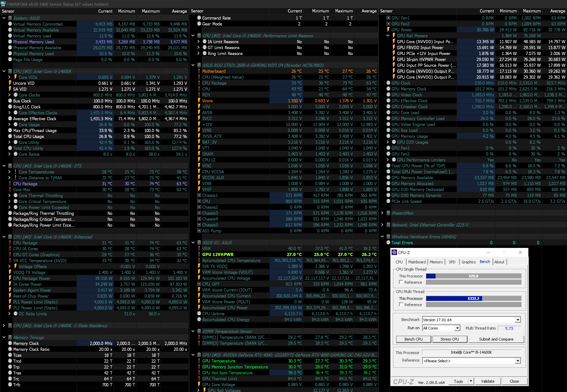The height and width of the screenshot is (392, 567).
Task: Click the chip icon beside ASUS EC: ASUS
Action: click(x=199, y=242)
